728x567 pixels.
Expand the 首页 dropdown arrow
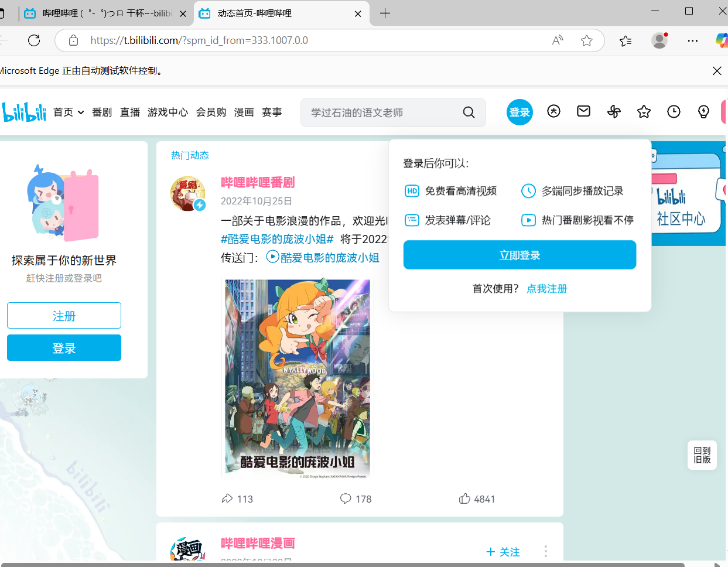pos(81,112)
